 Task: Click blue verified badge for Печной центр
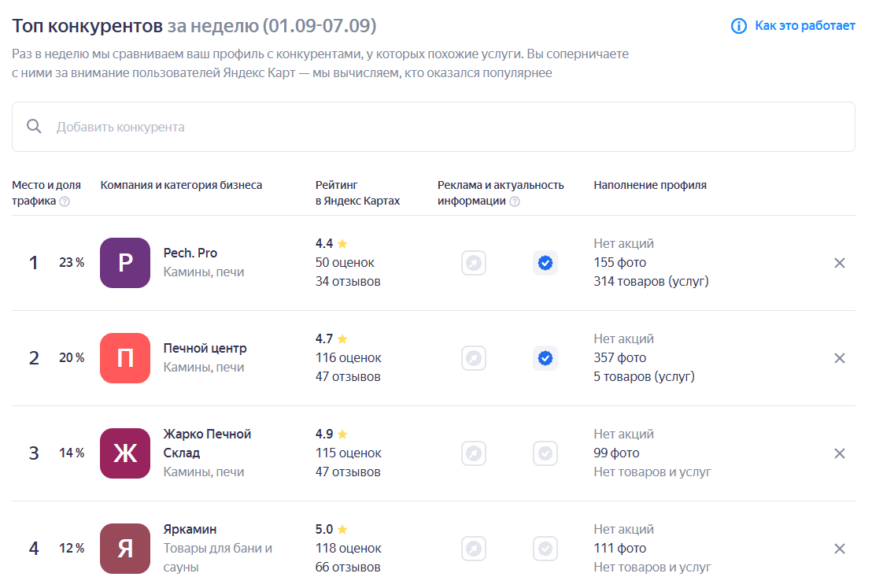545,358
